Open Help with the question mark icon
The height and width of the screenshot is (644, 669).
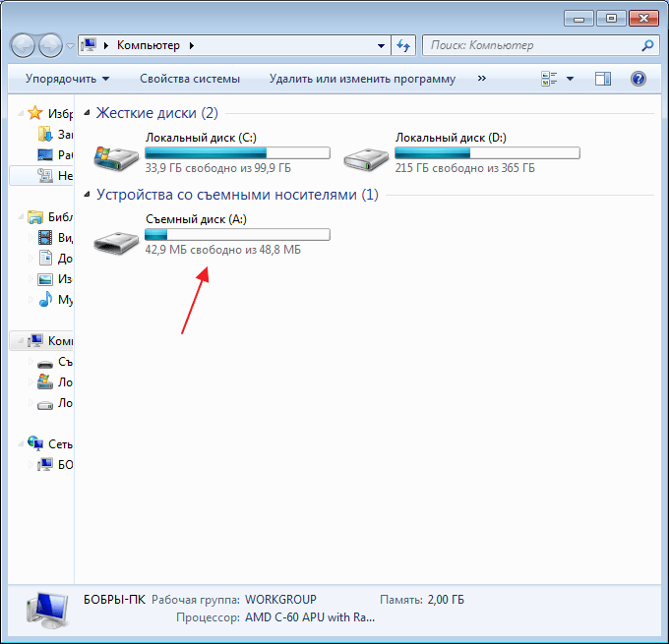(639, 79)
